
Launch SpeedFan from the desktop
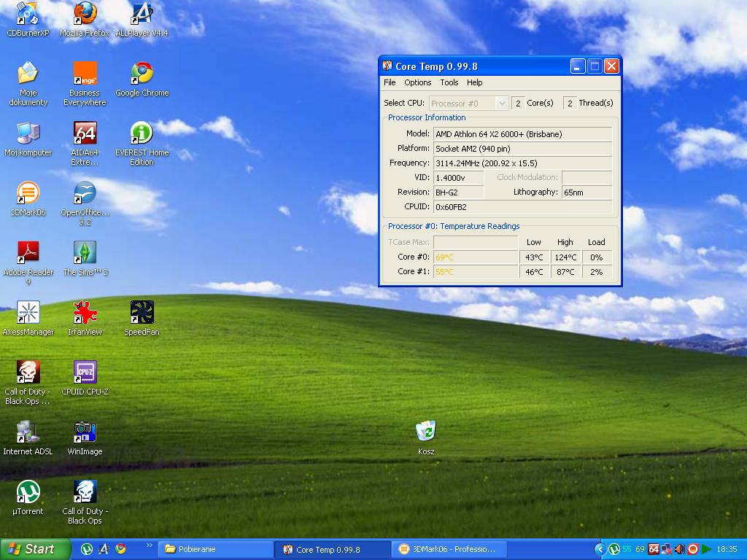pyautogui.click(x=142, y=313)
